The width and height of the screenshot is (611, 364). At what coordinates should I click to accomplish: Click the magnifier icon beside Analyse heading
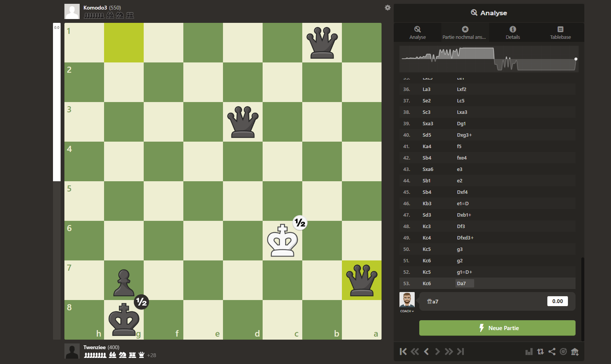click(x=474, y=13)
